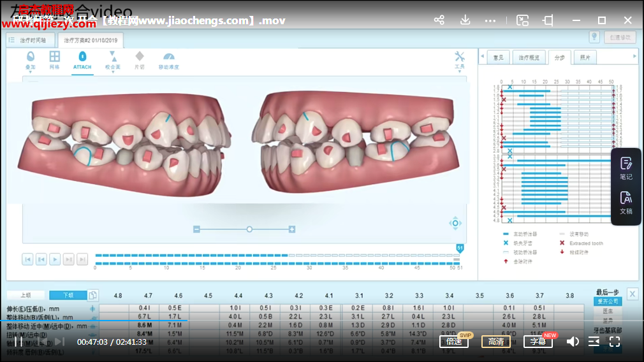644x362 pixels.
Task: Open the more options ellipsis in player
Action: [490, 20]
